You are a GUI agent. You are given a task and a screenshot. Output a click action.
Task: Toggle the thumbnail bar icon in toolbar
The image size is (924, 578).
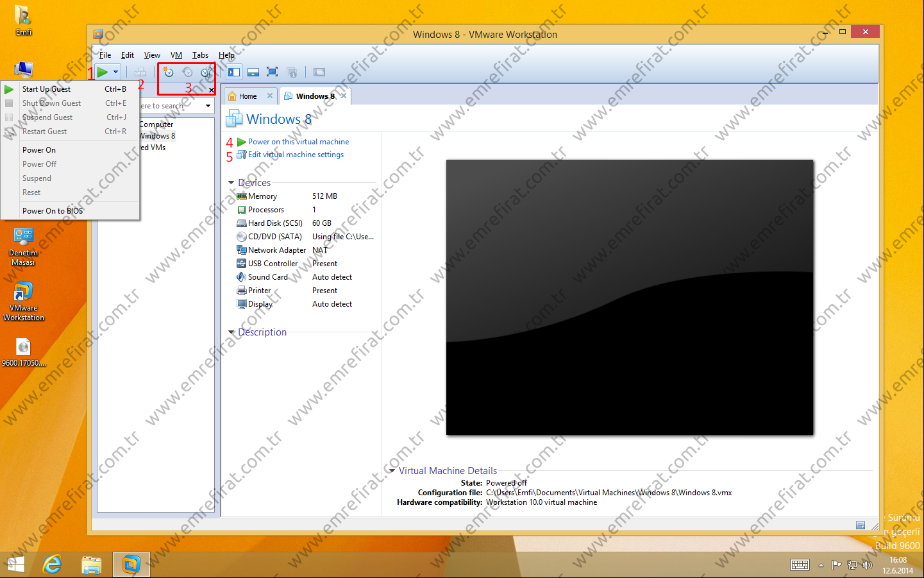[x=253, y=72]
